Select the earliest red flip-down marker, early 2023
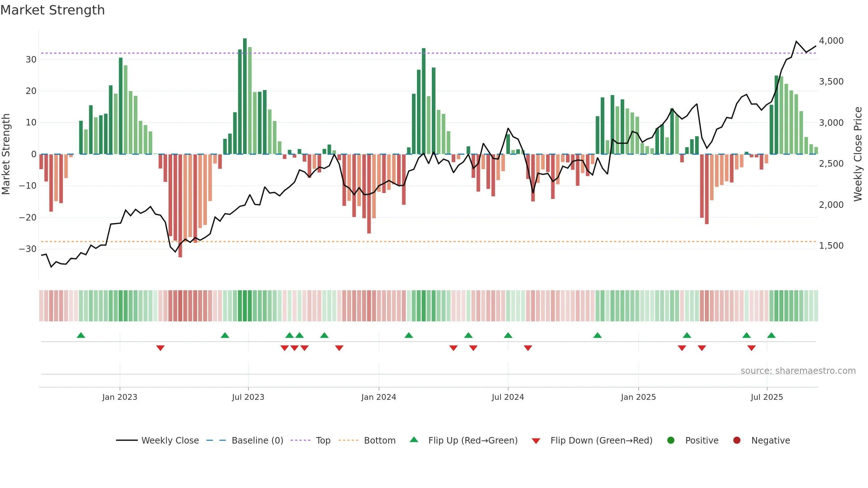This screenshot has width=868, height=488. 161,348
